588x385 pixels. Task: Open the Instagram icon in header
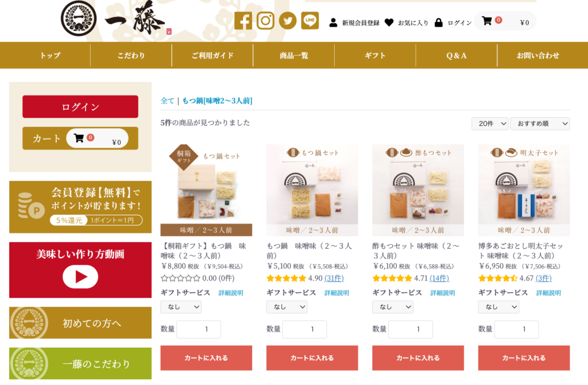(x=265, y=21)
